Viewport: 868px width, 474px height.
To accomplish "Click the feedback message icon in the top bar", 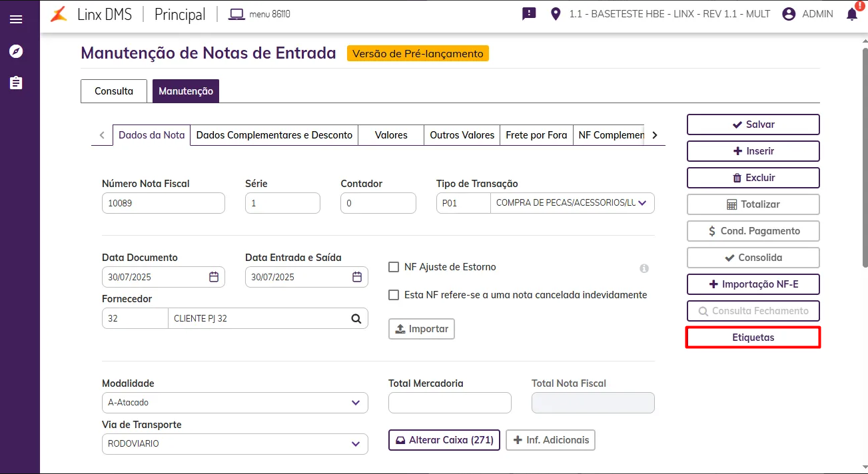I will click(529, 14).
